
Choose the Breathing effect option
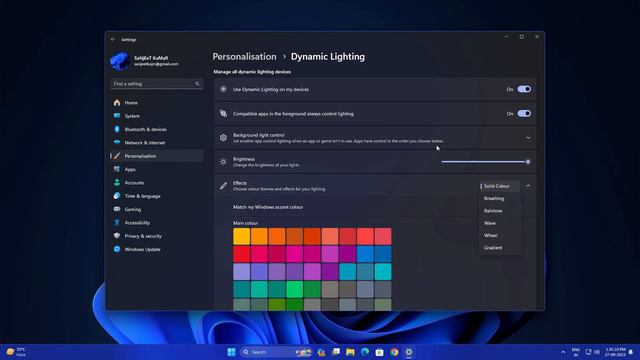[x=500, y=198]
